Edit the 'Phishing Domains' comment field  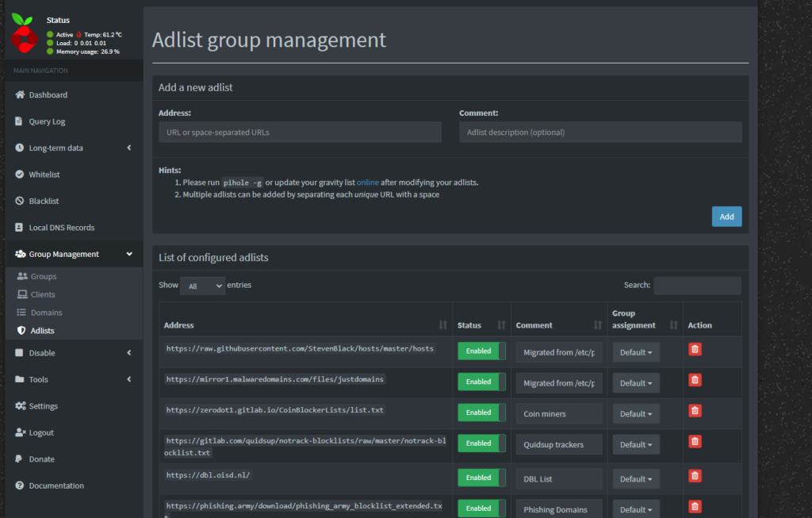click(559, 509)
